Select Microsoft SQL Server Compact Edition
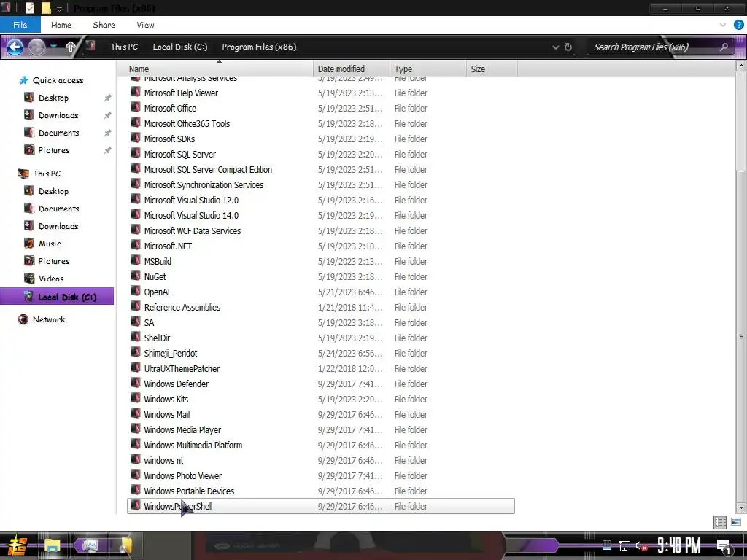 click(x=208, y=169)
